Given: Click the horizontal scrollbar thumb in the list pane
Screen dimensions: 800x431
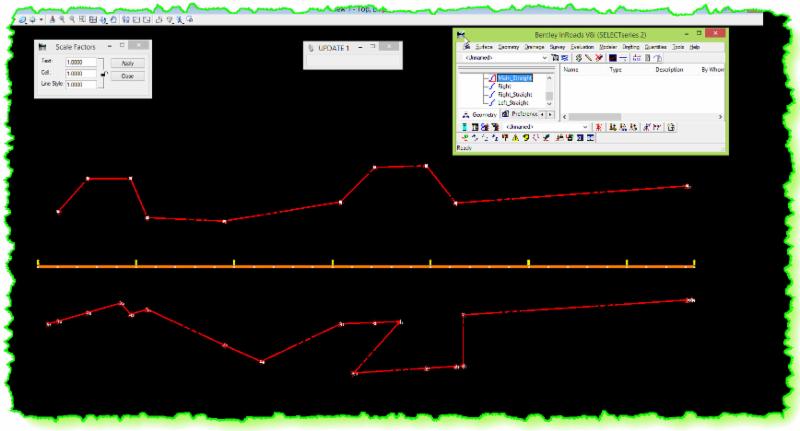Looking at the screenshot, I should [x=595, y=117].
